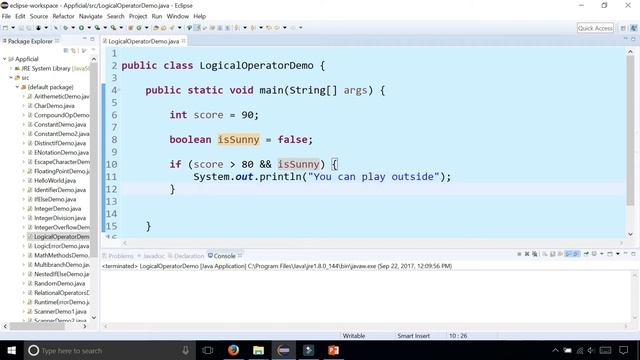Open the Quick Access search field
The height and width of the screenshot is (360, 640).
(x=595, y=28)
